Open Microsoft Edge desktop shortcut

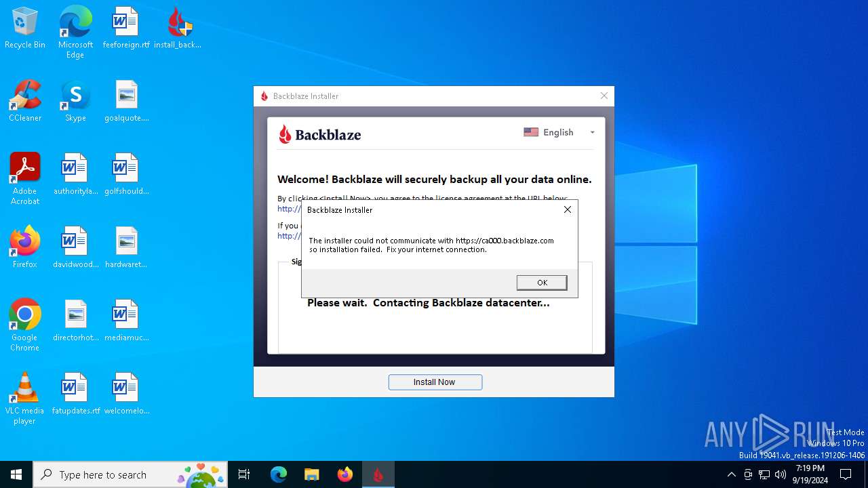point(75,32)
